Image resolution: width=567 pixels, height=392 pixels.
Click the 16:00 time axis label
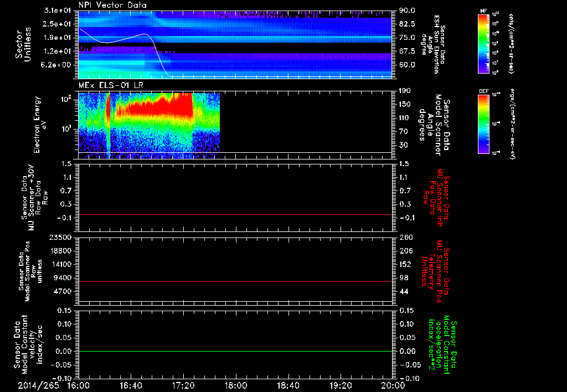pos(79,385)
